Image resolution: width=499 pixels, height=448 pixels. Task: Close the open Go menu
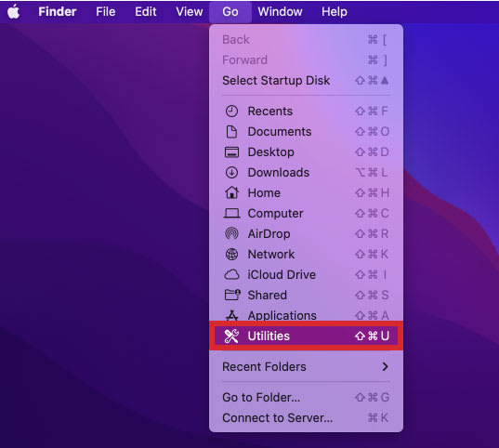[x=230, y=12]
